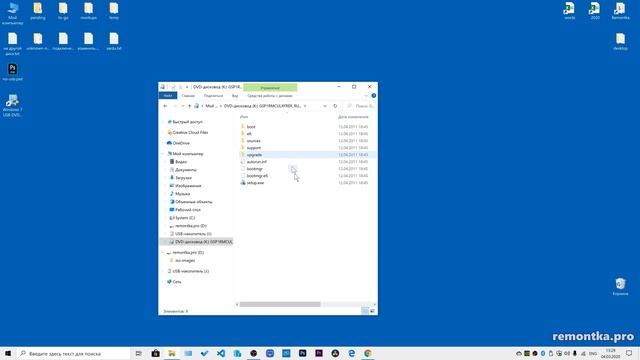
Task: Select the upgrade folder row
Action: (307, 154)
